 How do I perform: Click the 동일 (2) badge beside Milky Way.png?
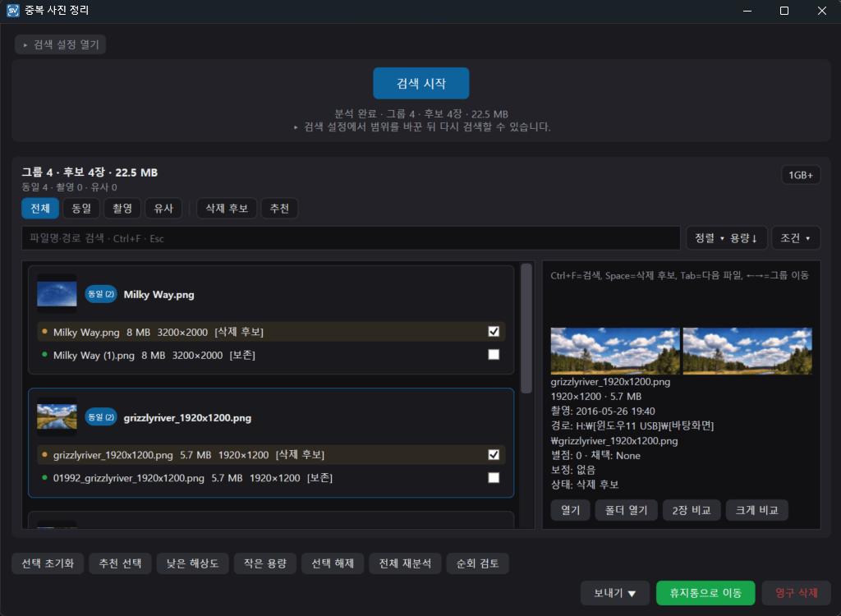coord(101,294)
